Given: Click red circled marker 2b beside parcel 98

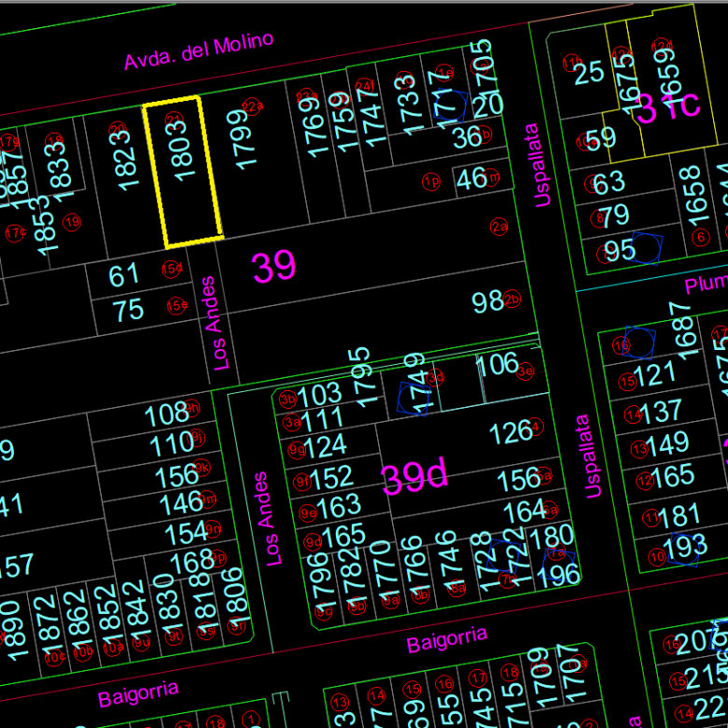Looking at the screenshot, I should [x=511, y=300].
